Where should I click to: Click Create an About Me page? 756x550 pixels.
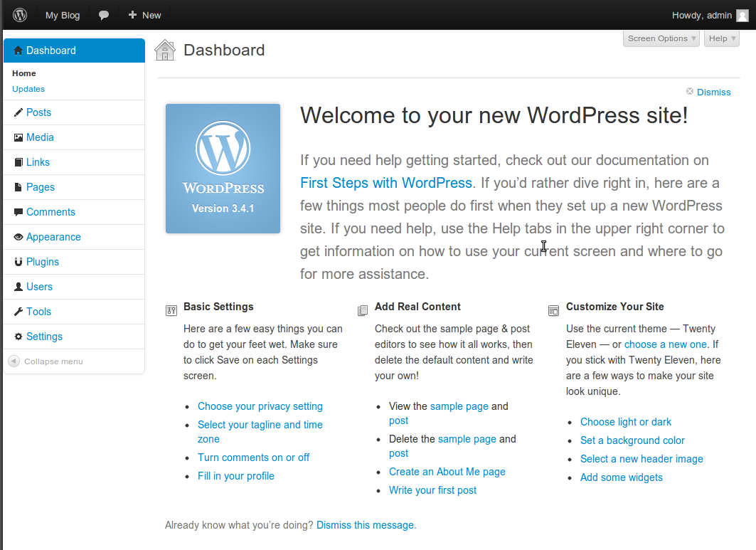447,472
